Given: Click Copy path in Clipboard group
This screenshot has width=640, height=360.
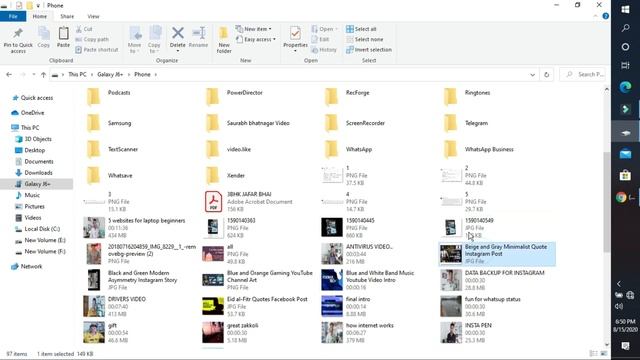Looking at the screenshot, I should point(92,39).
